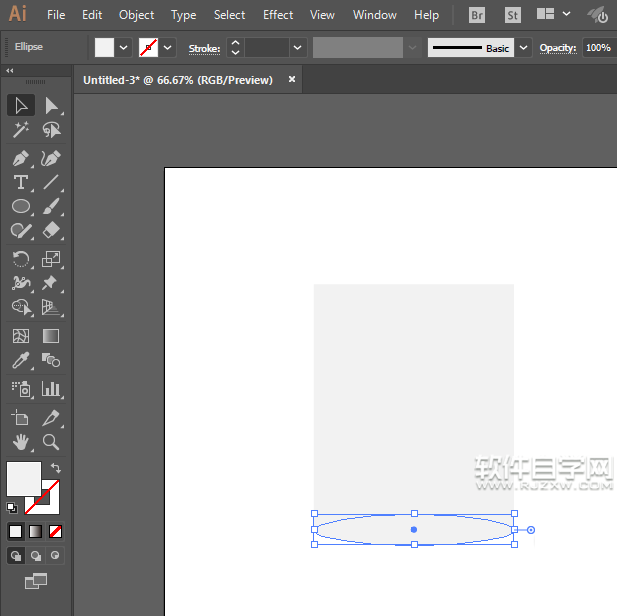Open the Effect menu

tap(278, 15)
